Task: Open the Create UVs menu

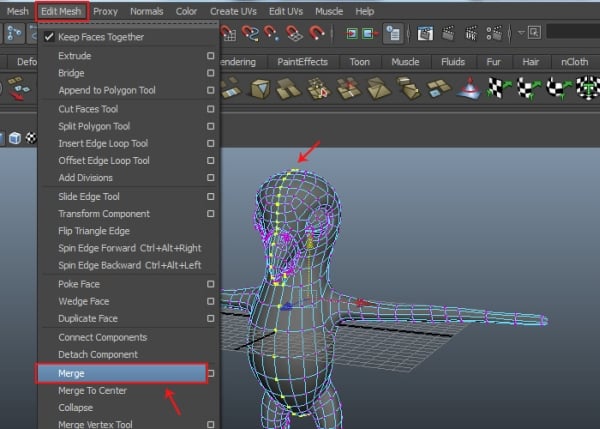Action: (x=233, y=11)
